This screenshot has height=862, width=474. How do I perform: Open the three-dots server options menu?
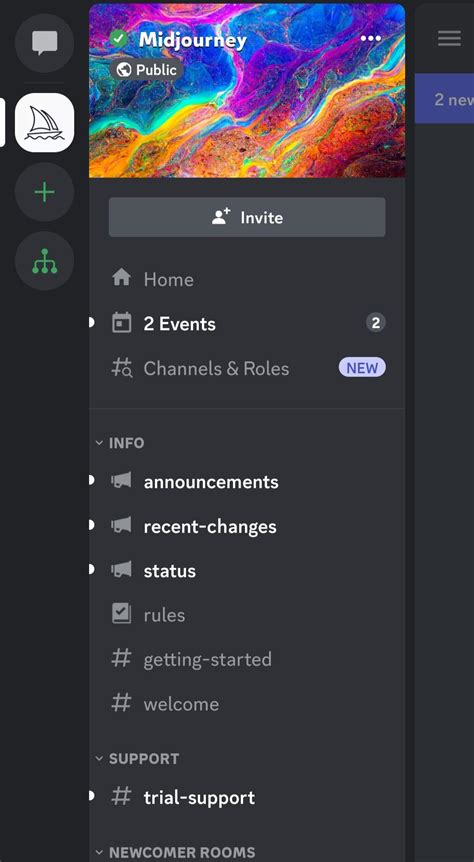[x=371, y=38]
